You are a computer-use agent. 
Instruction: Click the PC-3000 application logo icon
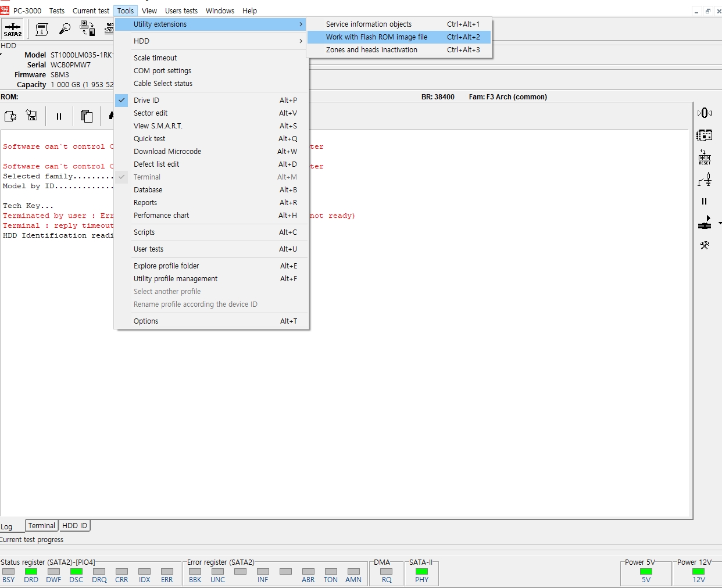(x=5, y=10)
